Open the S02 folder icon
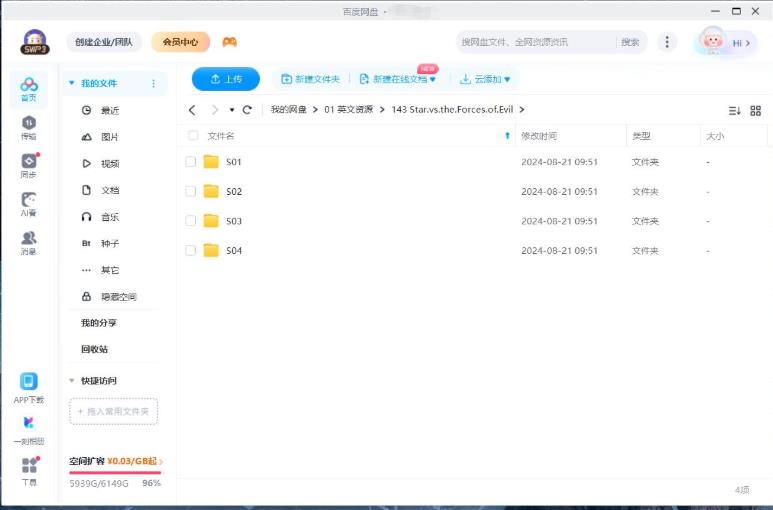Image resolution: width=773 pixels, height=510 pixels. click(x=211, y=191)
